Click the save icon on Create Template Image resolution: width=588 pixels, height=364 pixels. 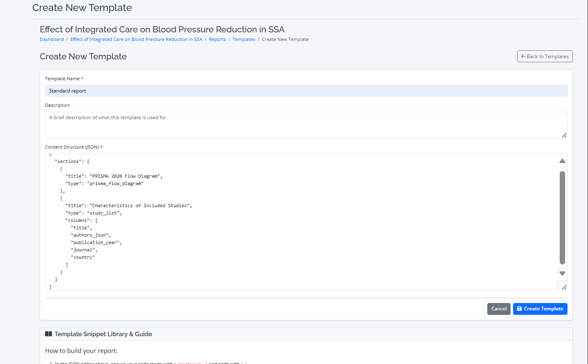[520, 309]
